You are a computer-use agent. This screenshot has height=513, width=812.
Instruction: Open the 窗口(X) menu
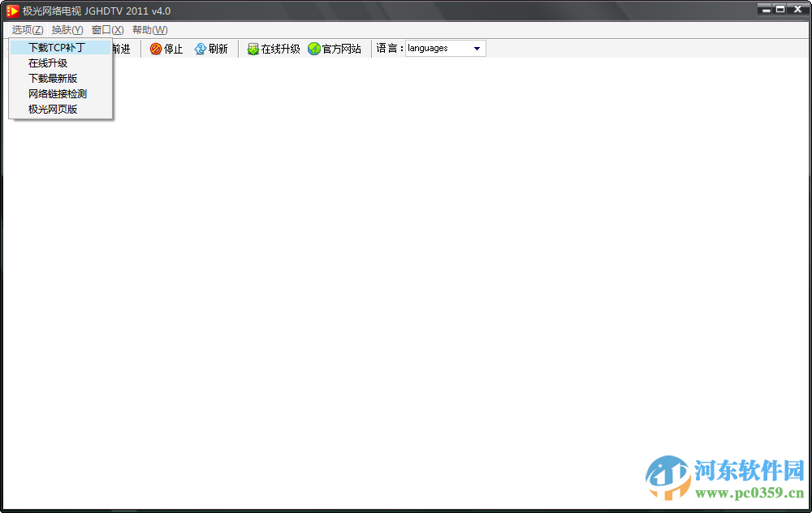[x=108, y=30]
